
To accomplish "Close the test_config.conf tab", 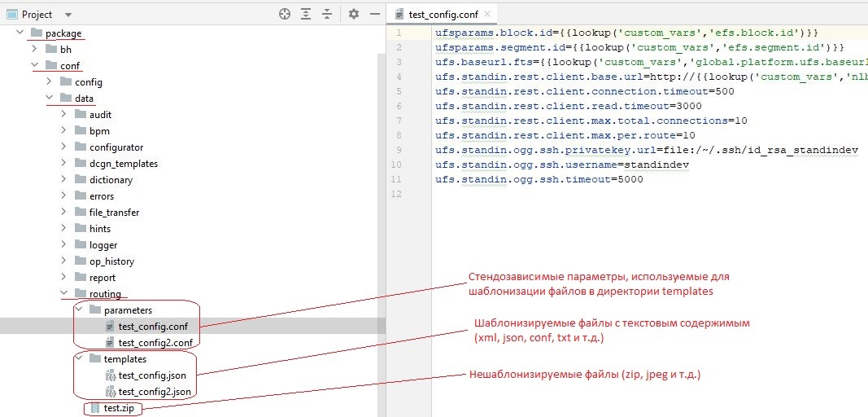I will (487, 14).
